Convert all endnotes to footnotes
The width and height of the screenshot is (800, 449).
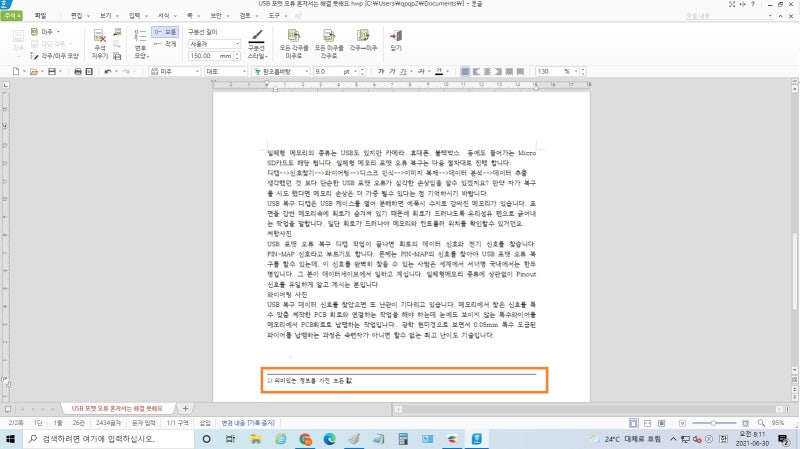[x=329, y=43]
